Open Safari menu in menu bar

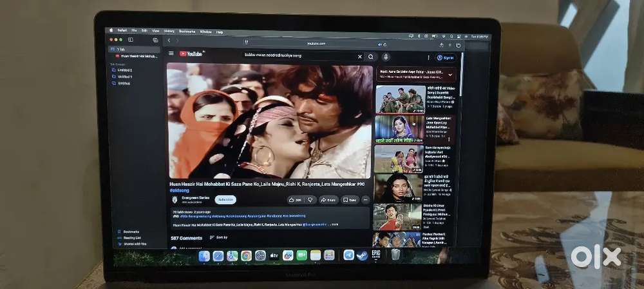tap(122, 30)
